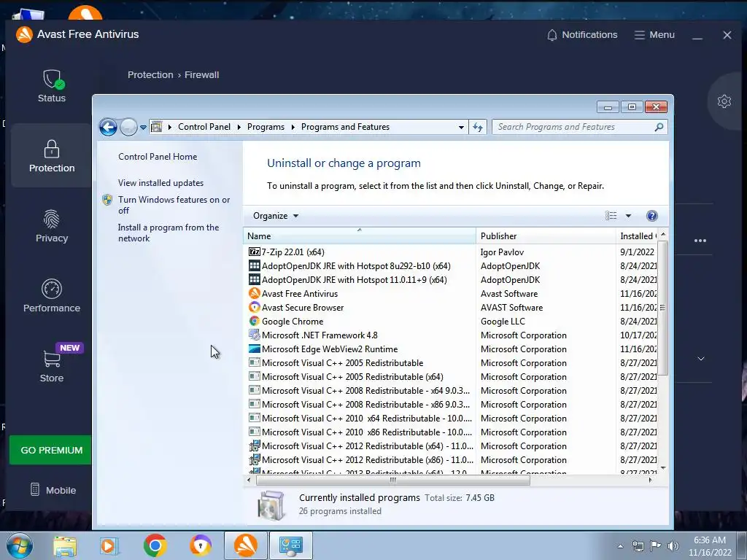Open Protection section in Avast sidebar
747x560 pixels.
coord(52,156)
